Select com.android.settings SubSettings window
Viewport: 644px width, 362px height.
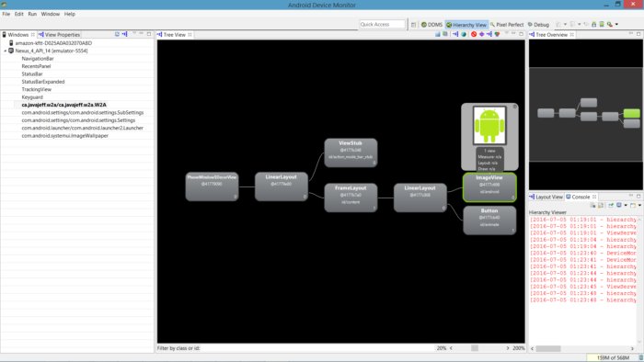coord(83,113)
